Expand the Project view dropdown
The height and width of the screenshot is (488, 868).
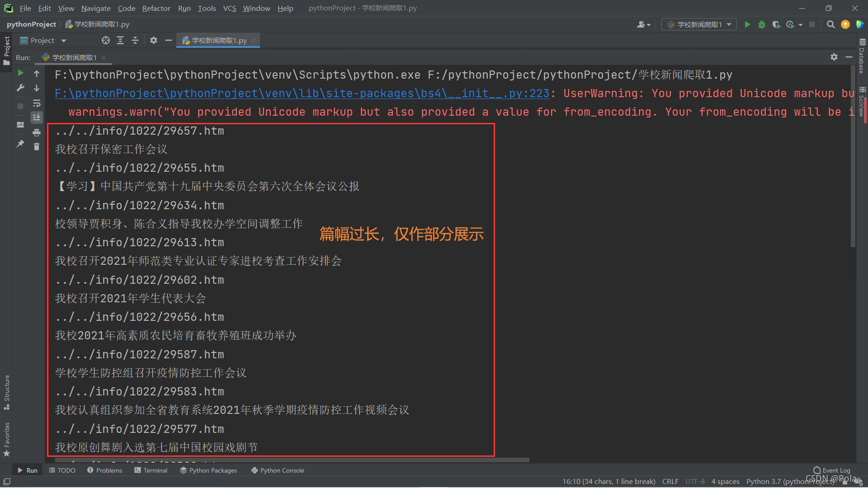point(64,41)
